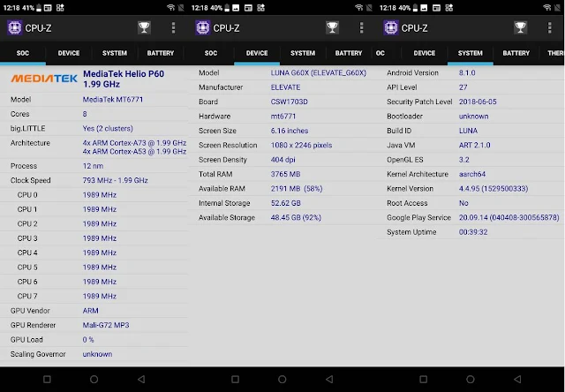Tap the trophy icon in the right screen
This screenshot has width=565, height=392.
520,27
